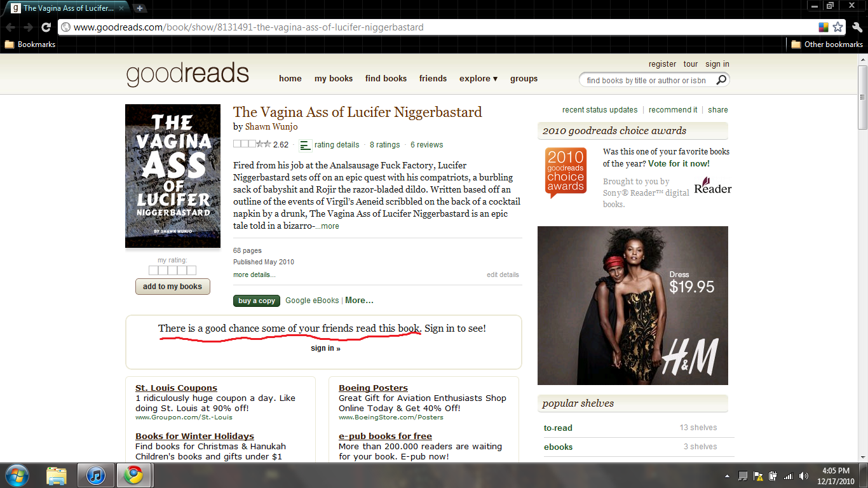Open the author Shawn Wunjo link
The image size is (868, 488).
tap(271, 126)
